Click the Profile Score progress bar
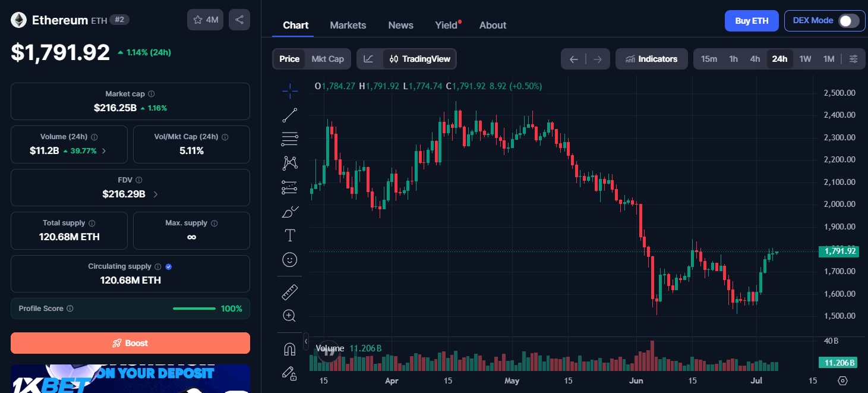The height and width of the screenshot is (393, 868). point(194,309)
